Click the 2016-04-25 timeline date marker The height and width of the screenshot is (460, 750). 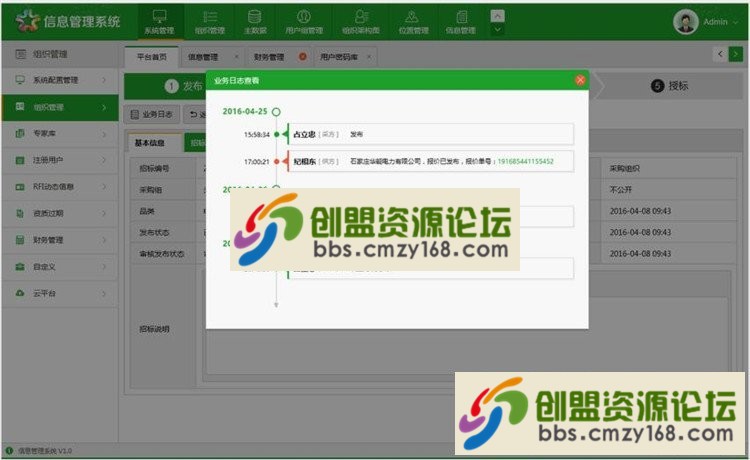(276, 112)
